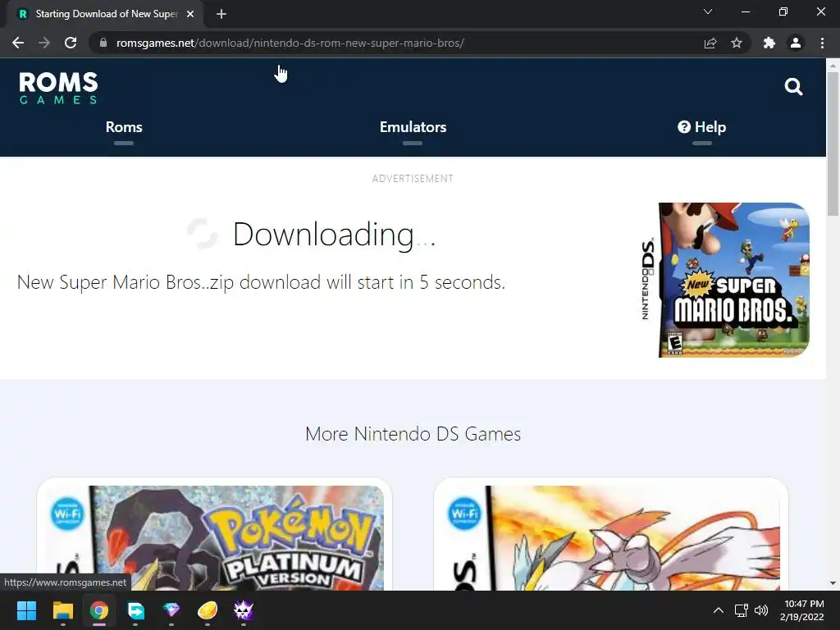
Task: Select the Starting Download of New Super tab
Action: tap(104, 14)
